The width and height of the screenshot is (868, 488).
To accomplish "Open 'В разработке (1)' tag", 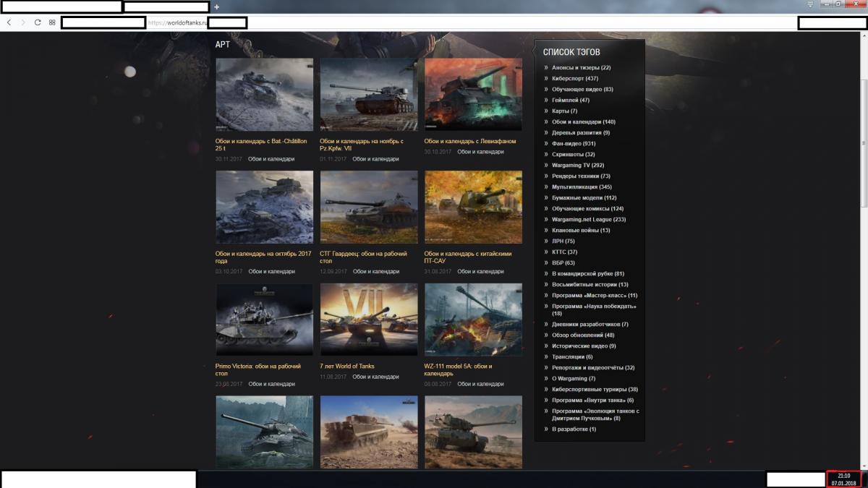I will pyautogui.click(x=574, y=429).
